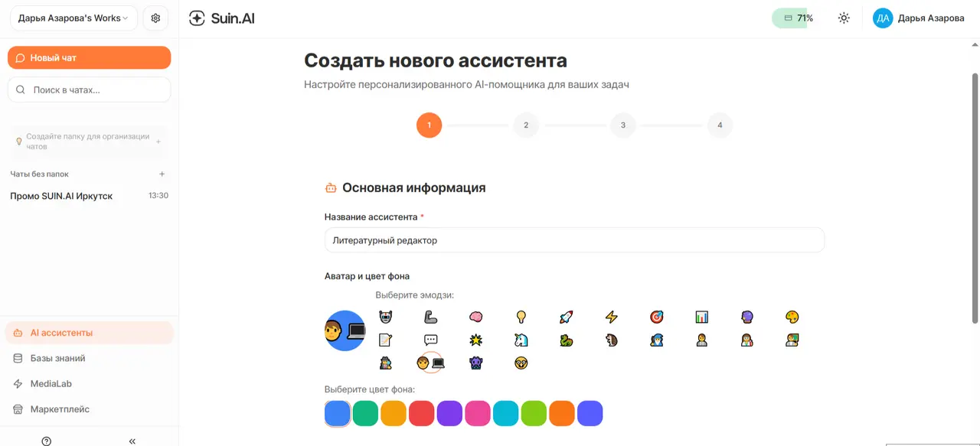Pick the light bulb emoji
This screenshot has width=980, height=446.
coord(521,317)
